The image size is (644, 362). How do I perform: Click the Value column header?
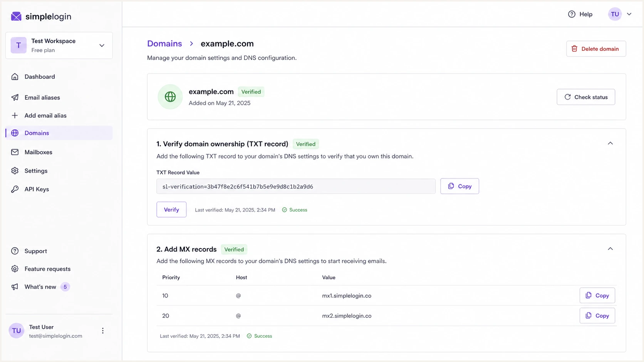[x=329, y=277]
